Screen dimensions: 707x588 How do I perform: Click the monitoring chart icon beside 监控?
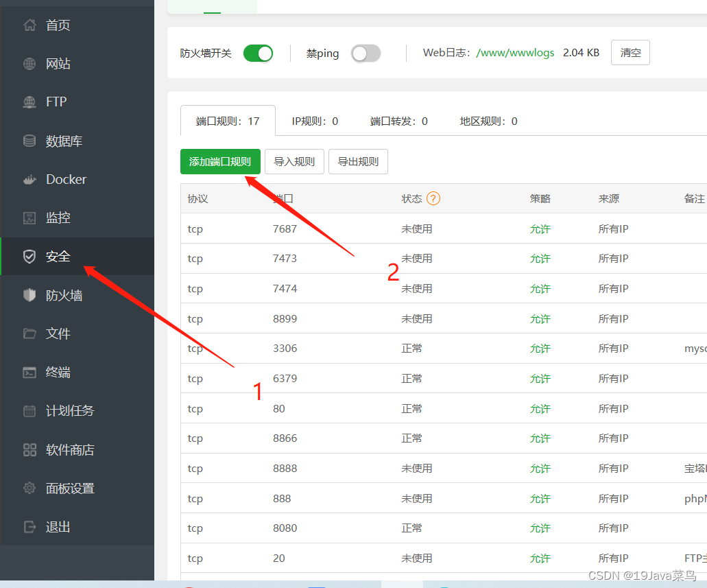[x=29, y=218]
